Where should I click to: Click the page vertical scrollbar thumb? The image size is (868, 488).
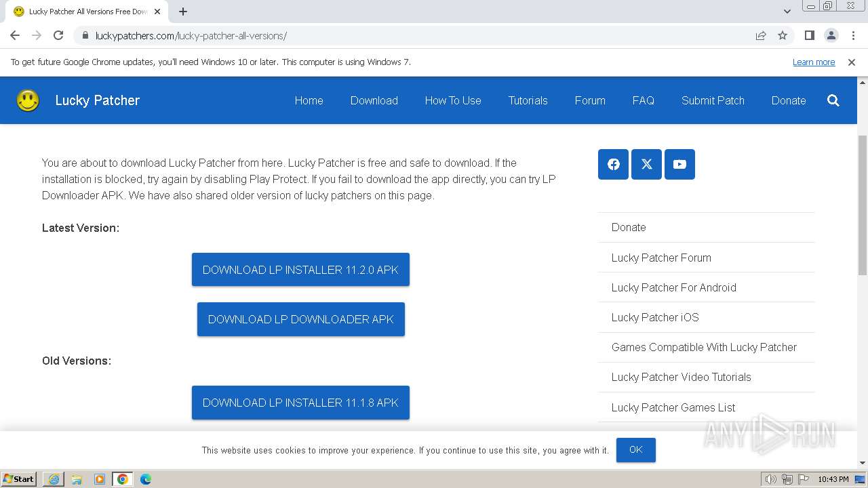[863, 205]
